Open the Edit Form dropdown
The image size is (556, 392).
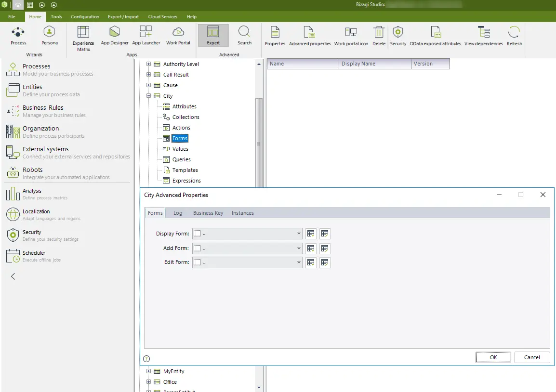(x=299, y=262)
